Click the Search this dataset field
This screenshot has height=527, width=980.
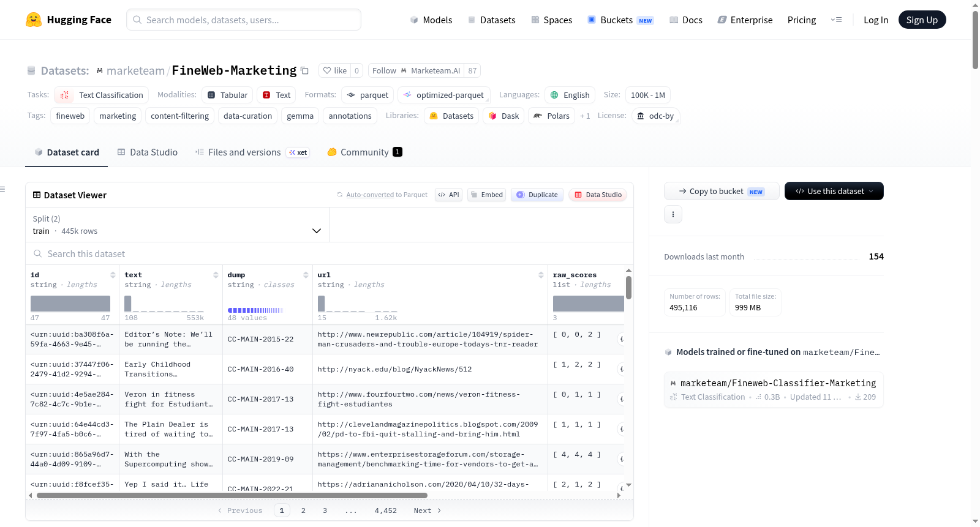[x=329, y=253]
